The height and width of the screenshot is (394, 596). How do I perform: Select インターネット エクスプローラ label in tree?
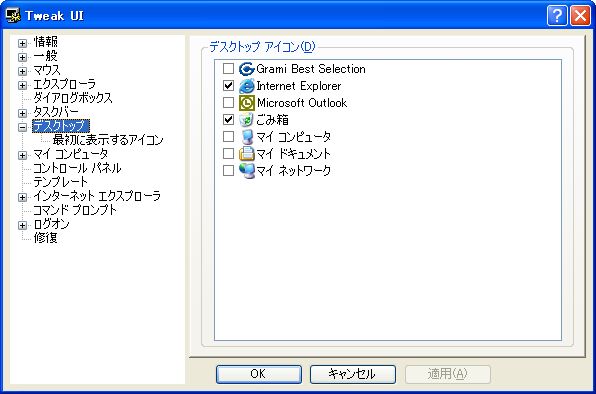pyautogui.click(x=97, y=196)
